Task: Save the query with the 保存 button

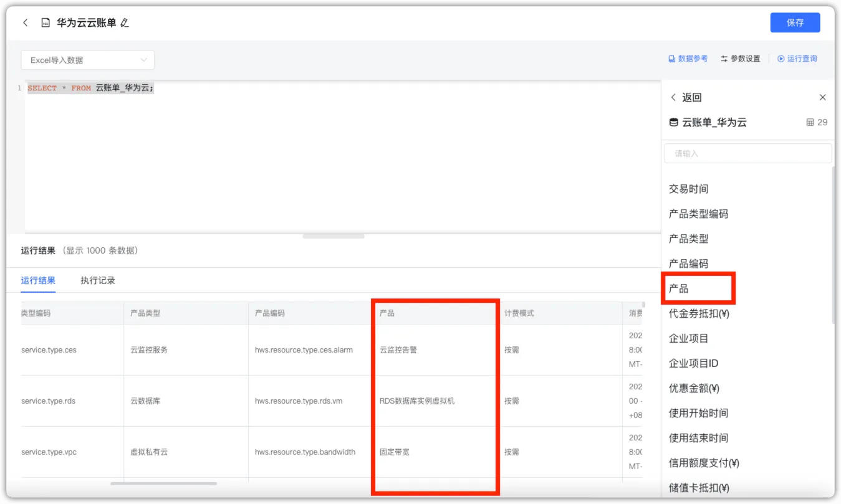Action: (795, 22)
